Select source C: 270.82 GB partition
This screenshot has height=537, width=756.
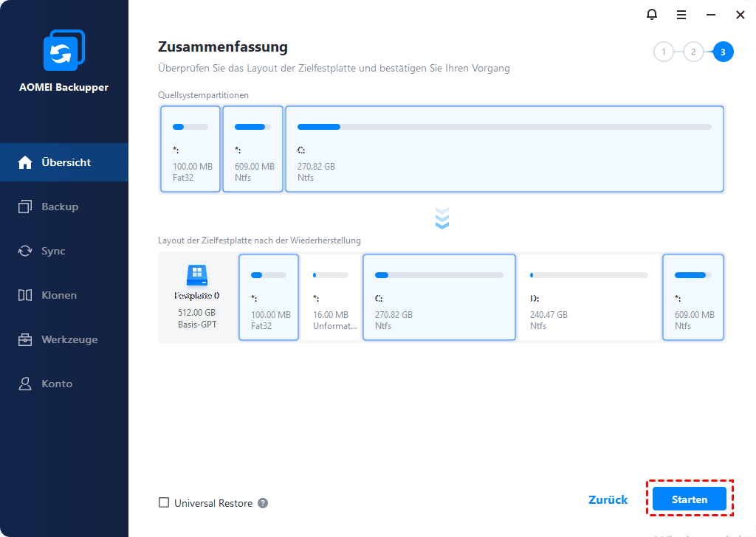pyautogui.click(x=504, y=149)
